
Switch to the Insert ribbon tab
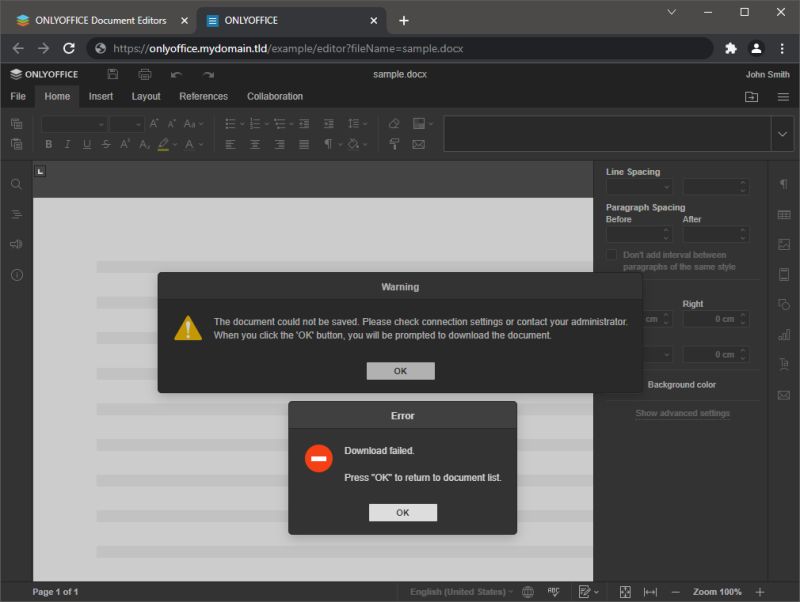(100, 97)
